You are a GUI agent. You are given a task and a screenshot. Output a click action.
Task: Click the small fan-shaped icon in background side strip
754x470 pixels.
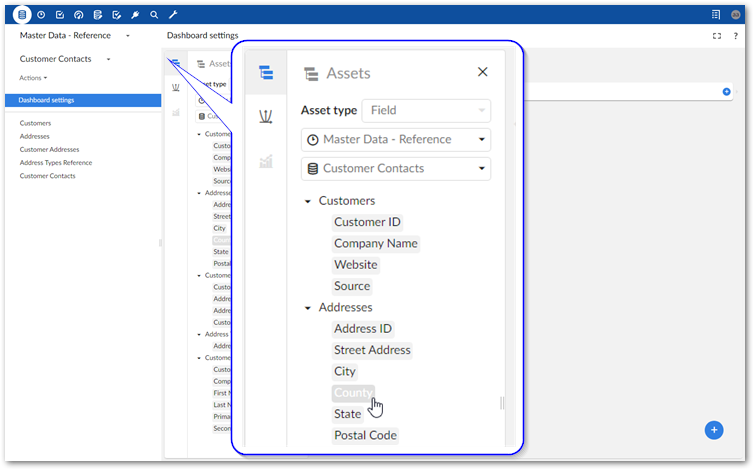[176, 87]
